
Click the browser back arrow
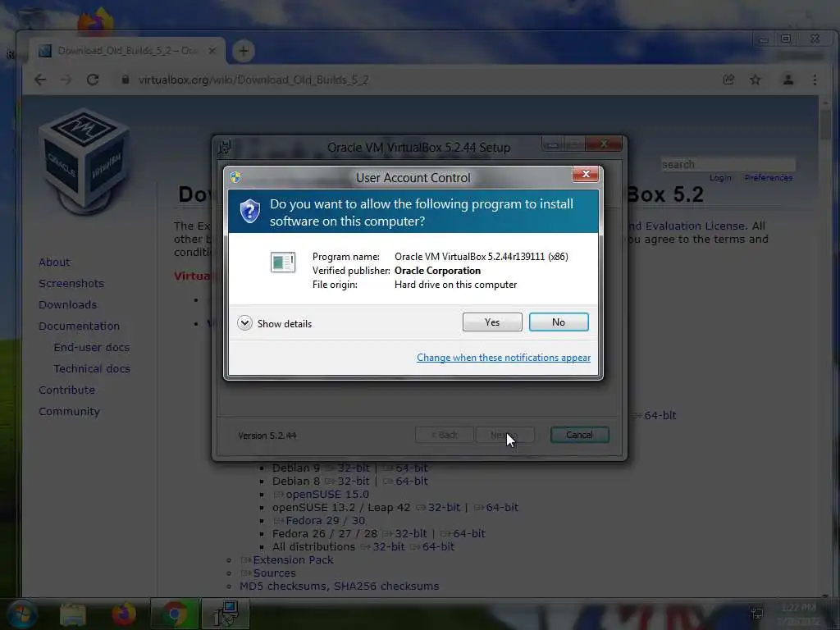click(40, 80)
